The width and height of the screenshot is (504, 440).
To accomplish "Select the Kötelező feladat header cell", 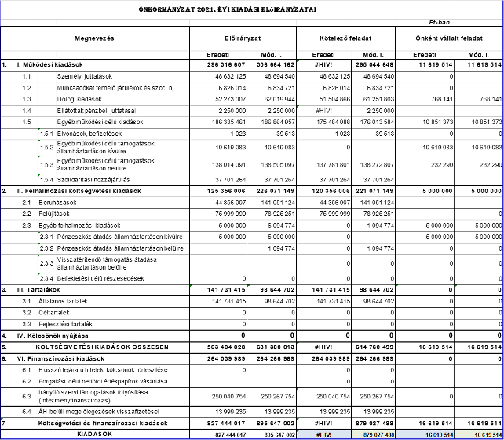I will click(x=345, y=38).
